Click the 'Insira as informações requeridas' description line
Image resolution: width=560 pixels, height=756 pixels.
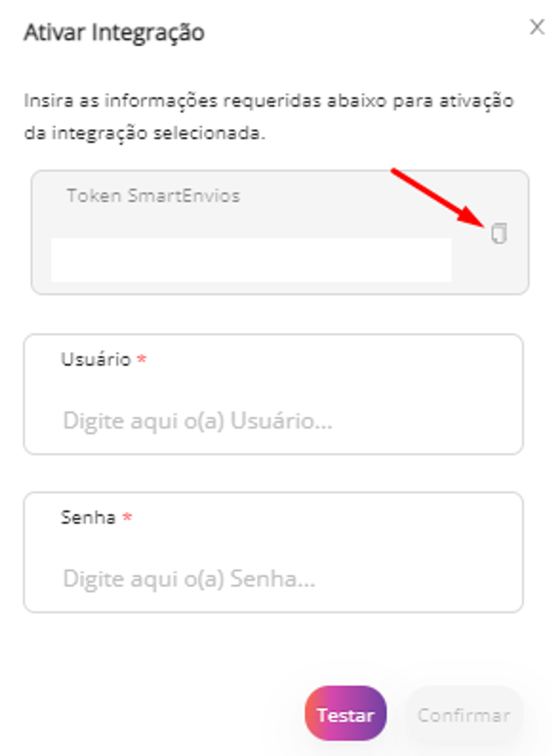click(x=269, y=101)
